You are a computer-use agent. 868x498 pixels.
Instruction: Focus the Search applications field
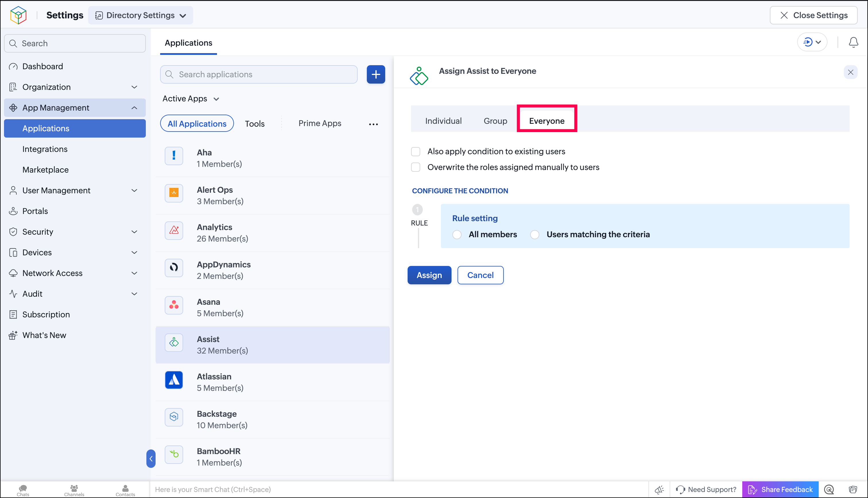tap(259, 74)
